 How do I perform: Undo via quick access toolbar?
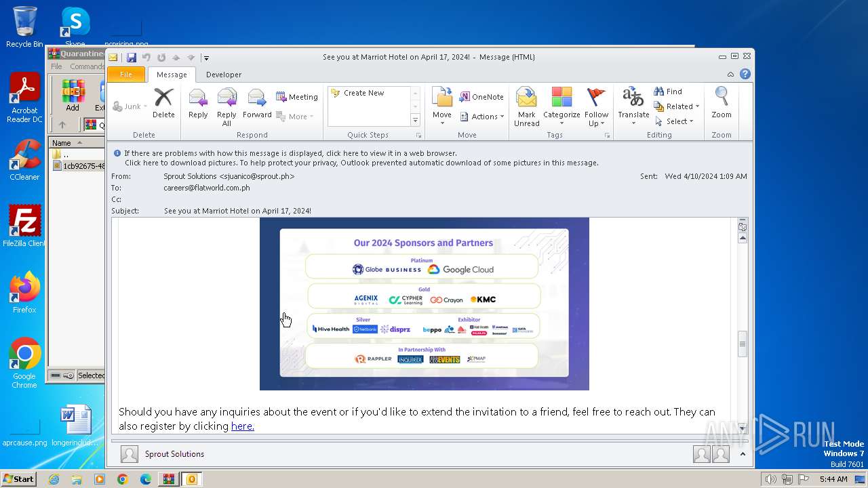[x=146, y=58]
